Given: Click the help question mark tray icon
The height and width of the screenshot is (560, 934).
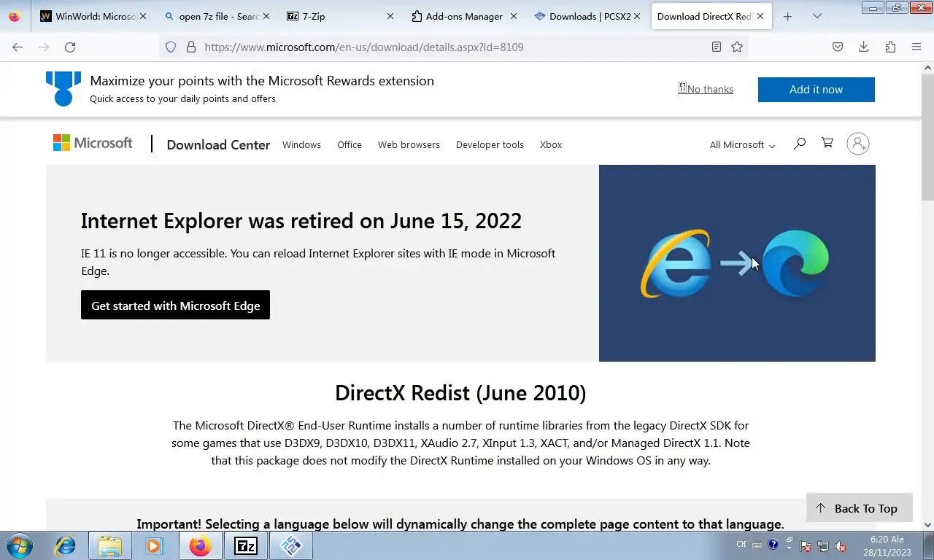Looking at the screenshot, I should [773, 544].
